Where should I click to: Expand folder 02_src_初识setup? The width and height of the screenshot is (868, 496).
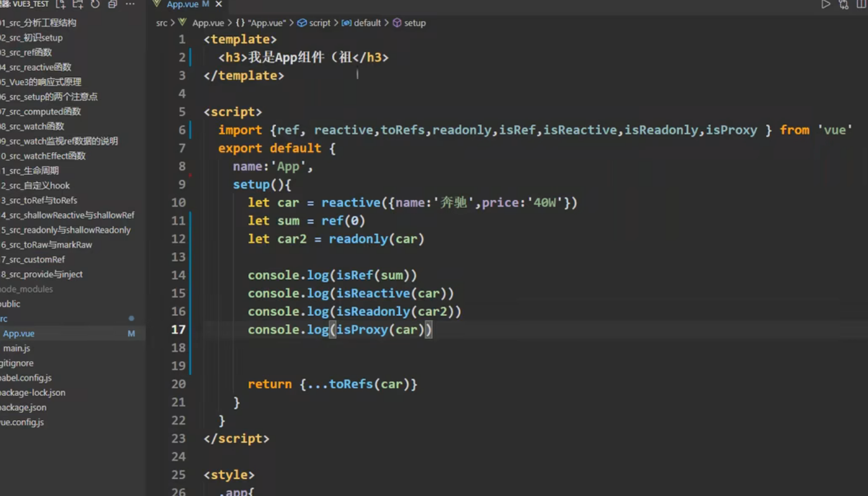(x=32, y=38)
